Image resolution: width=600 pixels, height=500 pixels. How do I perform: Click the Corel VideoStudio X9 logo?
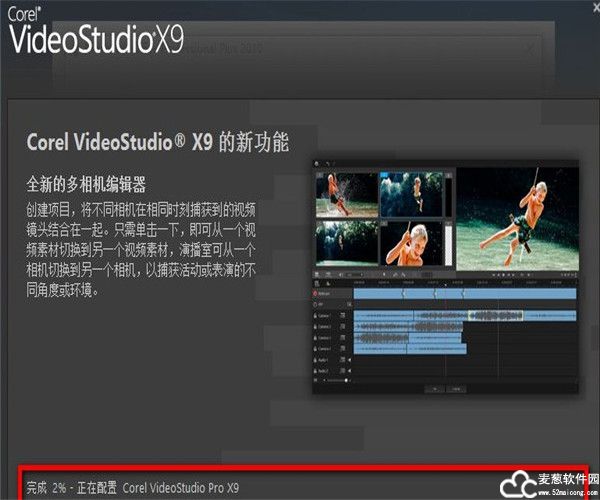click(x=96, y=31)
